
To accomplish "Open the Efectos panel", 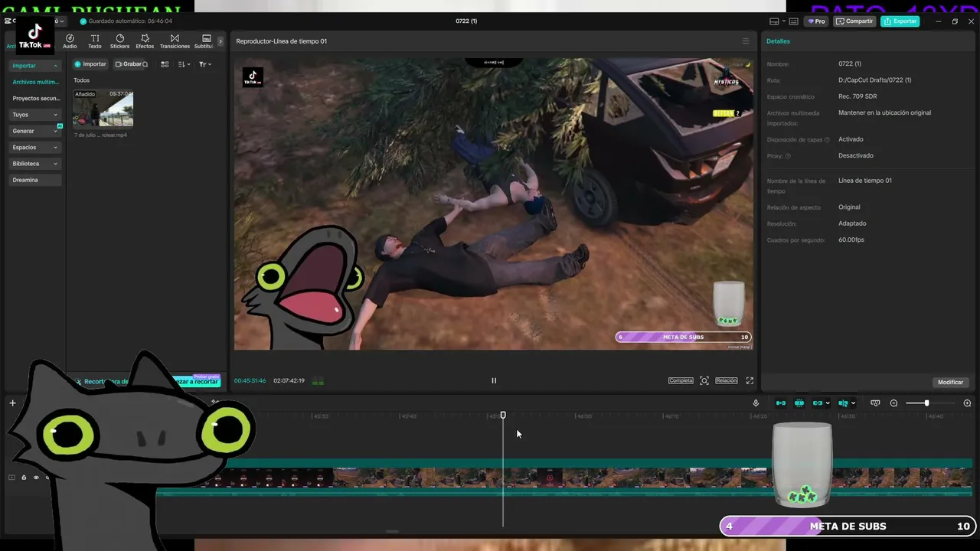I will pos(145,41).
